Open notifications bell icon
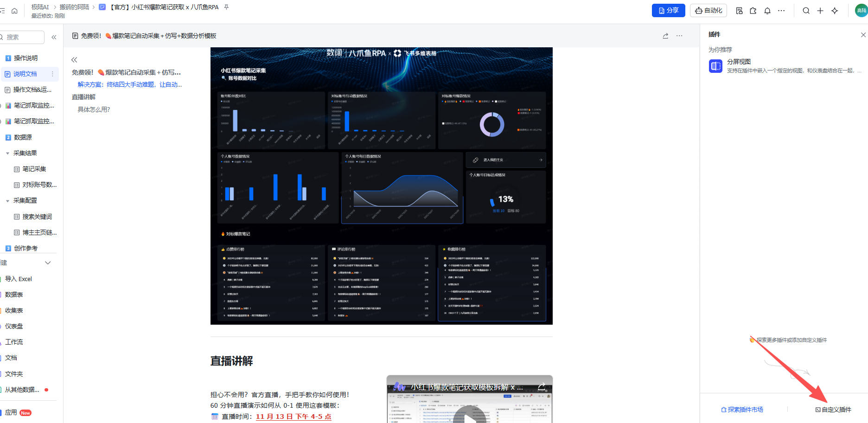This screenshot has width=868, height=423. point(767,11)
